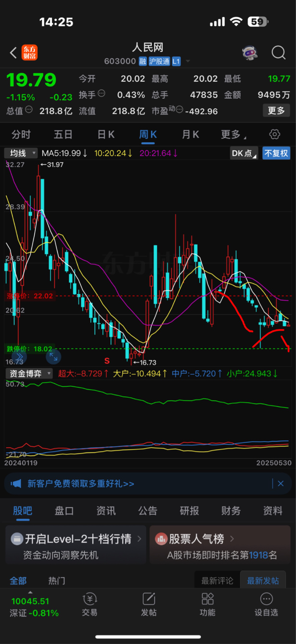The height and width of the screenshot is (644, 296).
Task: Open the 资金博弈 indicator dropdown
Action: click(x=29, y=373)
